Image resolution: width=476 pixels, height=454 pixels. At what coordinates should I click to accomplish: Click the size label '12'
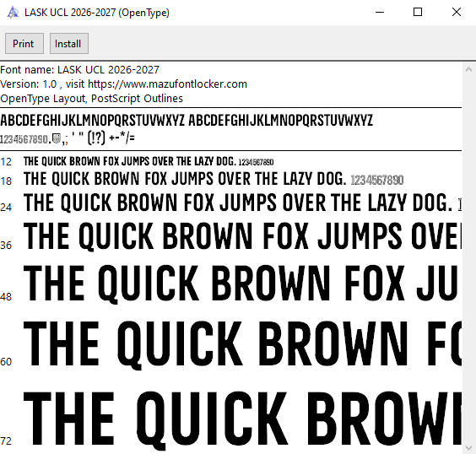point(6,162)
